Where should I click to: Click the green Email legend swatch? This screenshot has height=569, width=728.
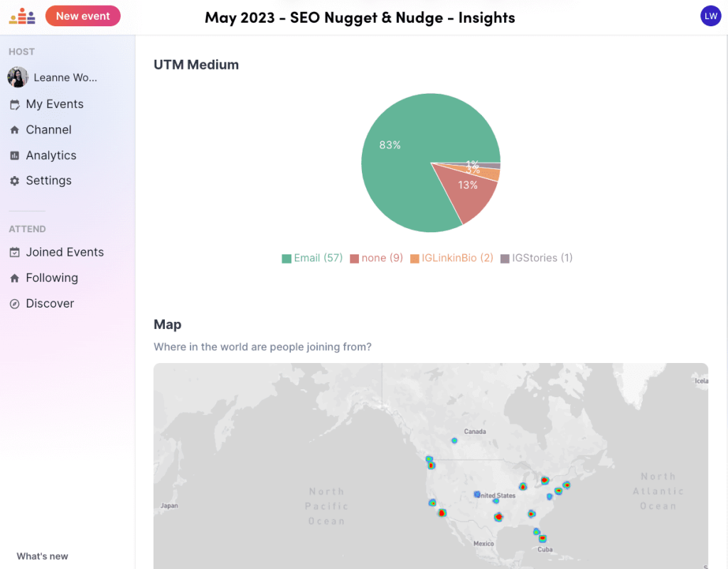coord(287,259)
